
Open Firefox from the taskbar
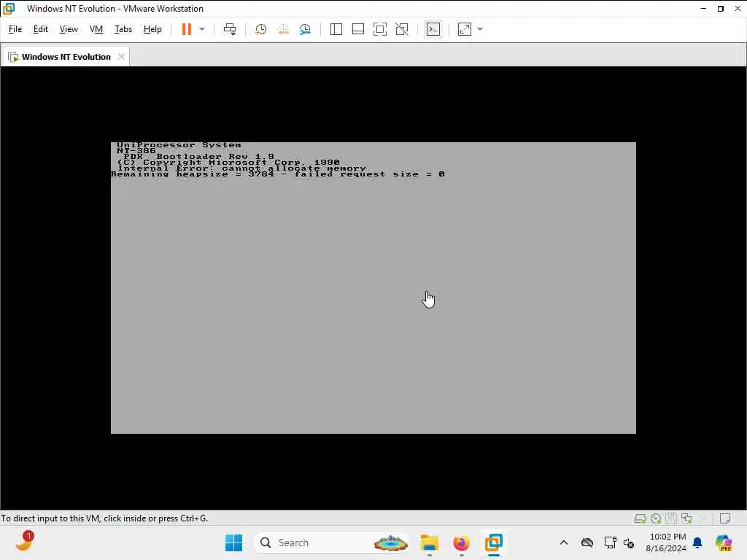[461, 542]
